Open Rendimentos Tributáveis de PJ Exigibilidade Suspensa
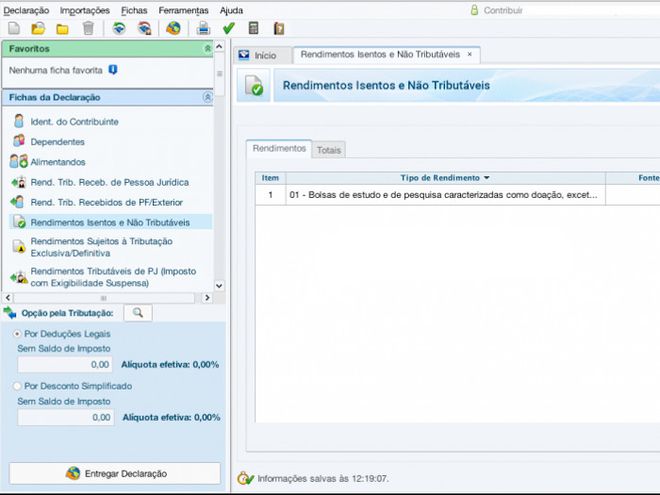Image resolution: width=660 pixels, height=495 pixels. 113,277
